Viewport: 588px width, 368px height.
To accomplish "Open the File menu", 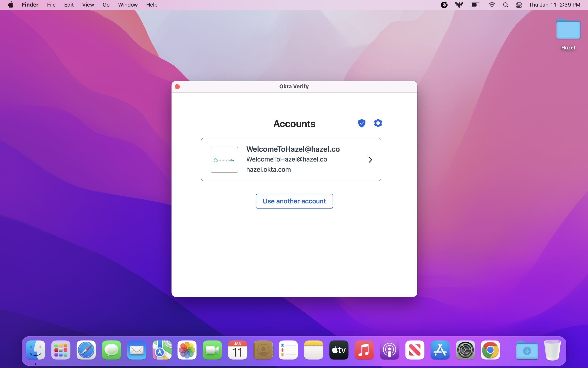I will tap(51, 5).
